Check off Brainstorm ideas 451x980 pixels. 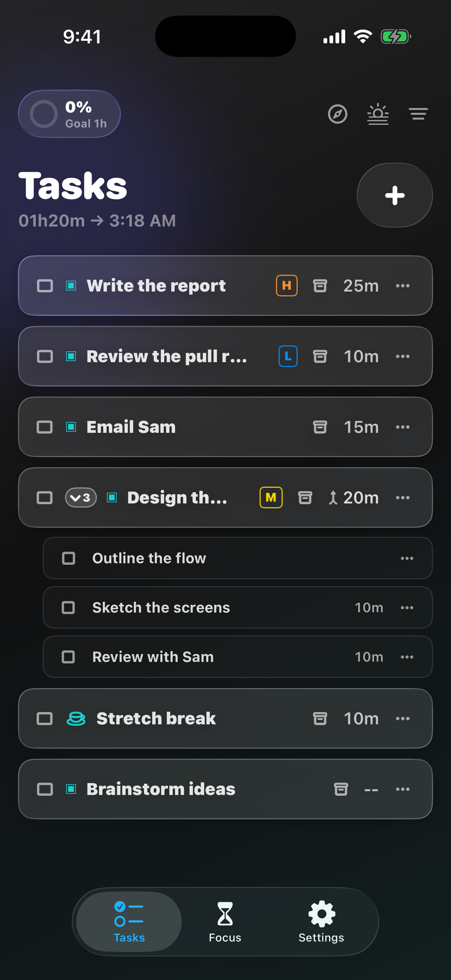[x=45, y=789]
